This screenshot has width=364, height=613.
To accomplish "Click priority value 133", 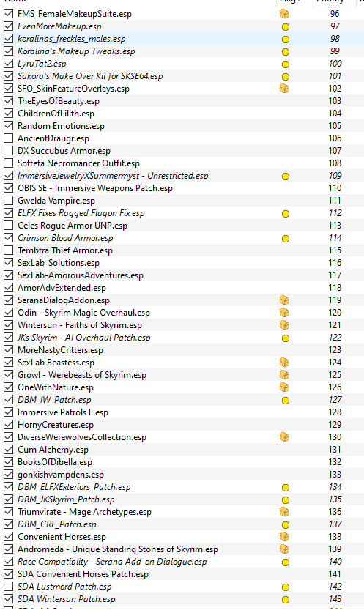I will 335,475.
